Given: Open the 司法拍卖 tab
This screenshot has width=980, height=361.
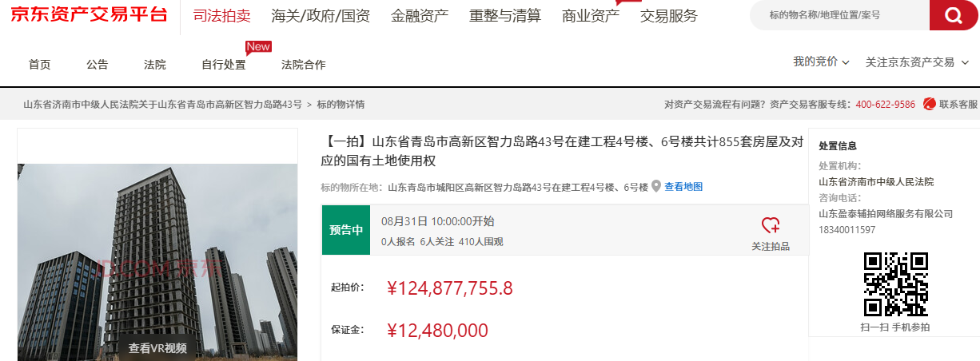Looking at the screenshot, I should [221, 15].
